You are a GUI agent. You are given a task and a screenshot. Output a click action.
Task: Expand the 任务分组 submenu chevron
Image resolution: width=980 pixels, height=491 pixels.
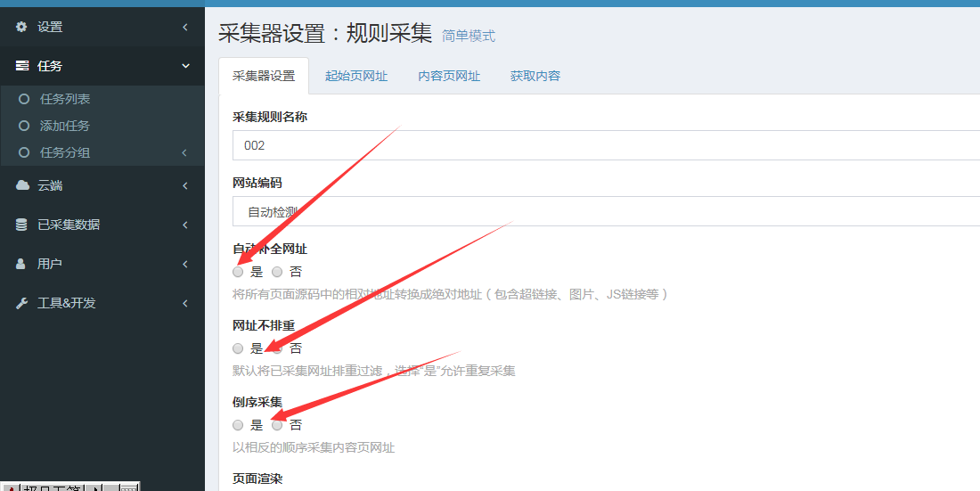click(x=184, y=152)
